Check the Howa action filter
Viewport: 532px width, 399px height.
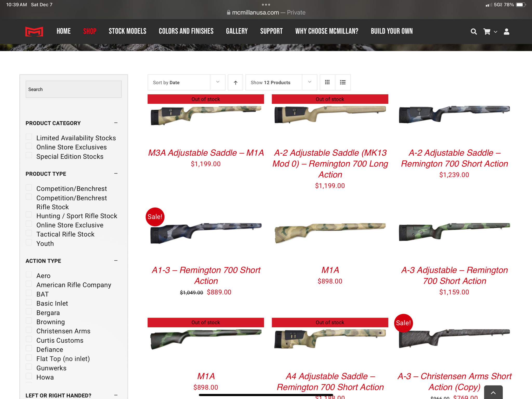click(x=29, y=376)
